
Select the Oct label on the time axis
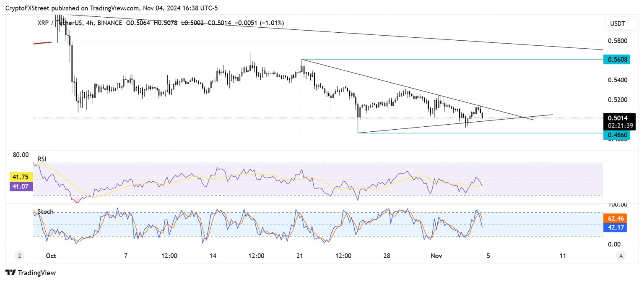50,256
